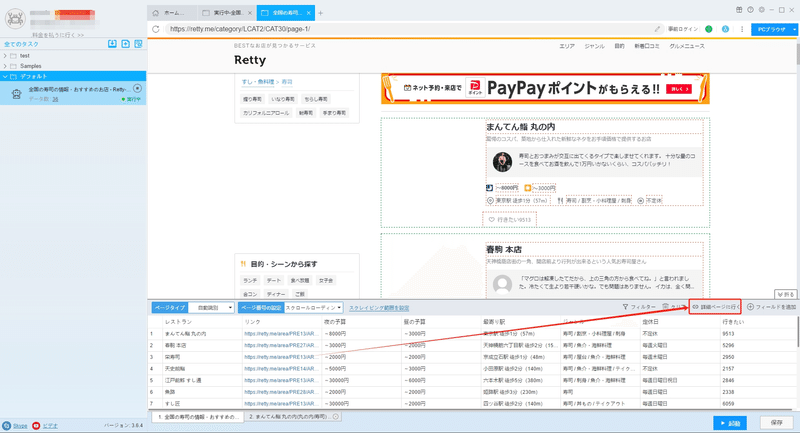
Task: Click the third task panel icon
Action: 138,44
